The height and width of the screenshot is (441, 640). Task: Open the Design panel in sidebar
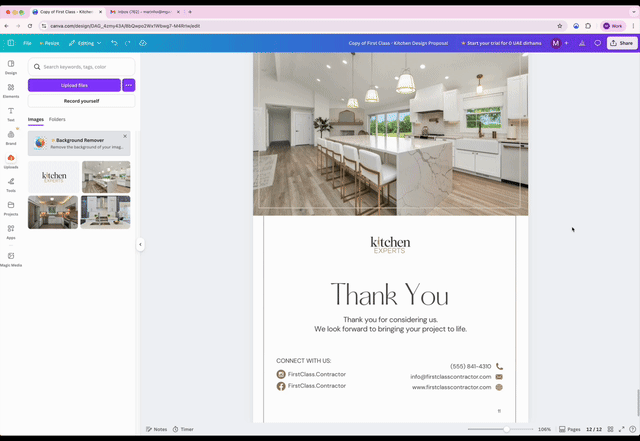click(11, 66)
